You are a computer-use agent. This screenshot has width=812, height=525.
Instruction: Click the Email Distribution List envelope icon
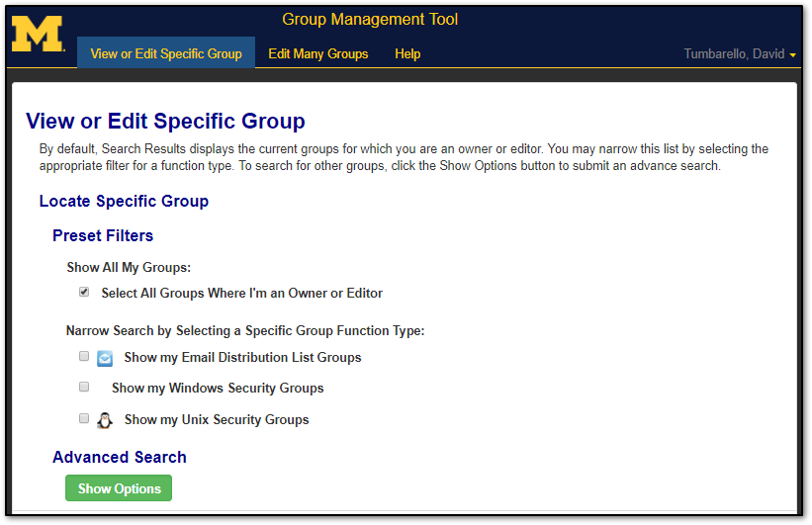(x=105, y=359)
